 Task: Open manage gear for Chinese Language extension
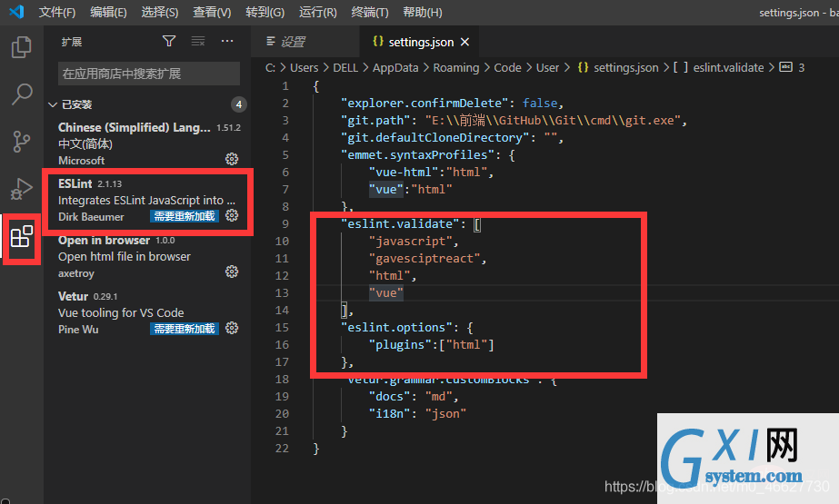tap(232, 159)
